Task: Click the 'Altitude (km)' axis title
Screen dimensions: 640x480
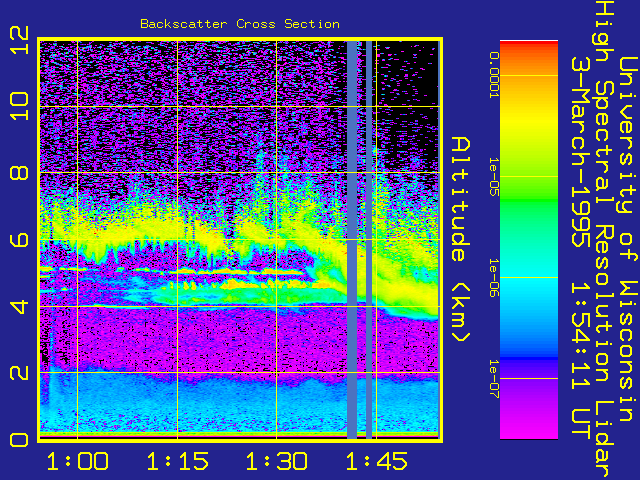Action: [461, 240]
